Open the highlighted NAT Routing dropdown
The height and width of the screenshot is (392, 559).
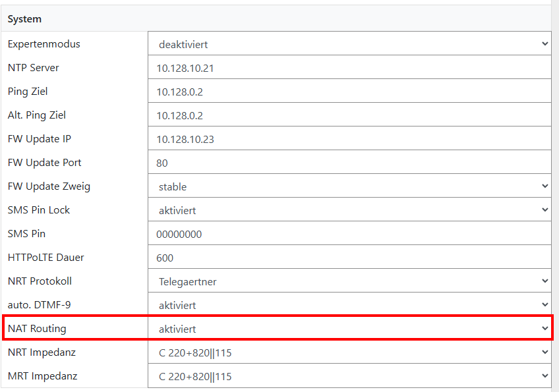tap(349, 329)
